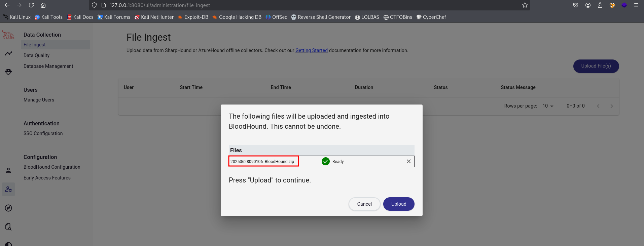
Task: Open the Explore graph icon in sidebar
Action: 8,53
